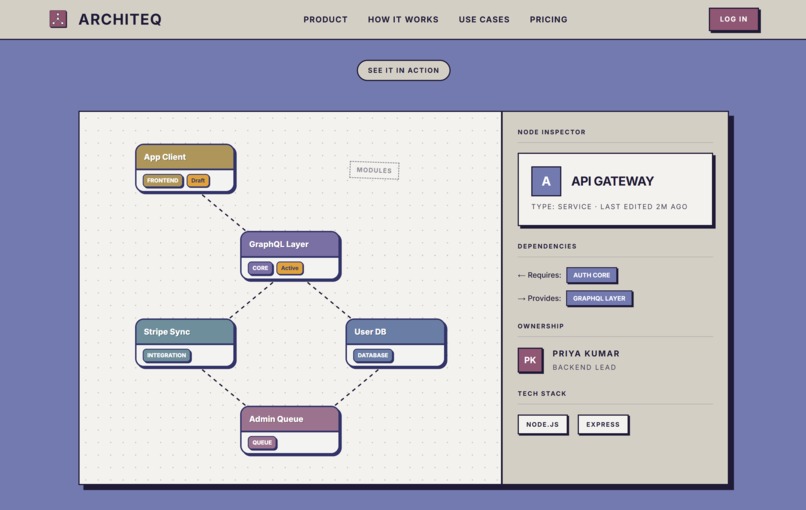Screen dimensions: 806x510
Task: Click the PK owner avatar
Action: [x=530, y=360]
